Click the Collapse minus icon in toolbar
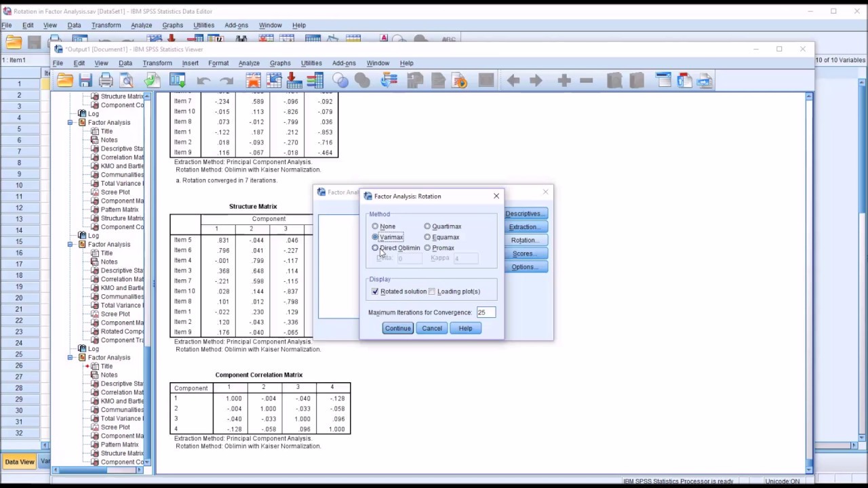Image resolution: width=868 pixels, height=488 pixels. point(587,81)
